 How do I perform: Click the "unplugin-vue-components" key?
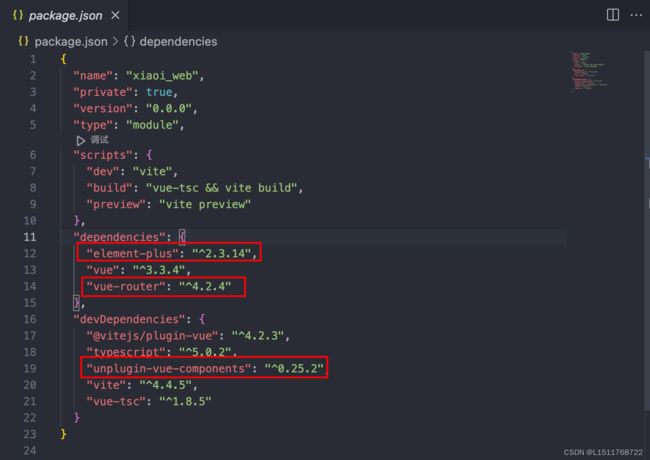click(x=169, y=368)
